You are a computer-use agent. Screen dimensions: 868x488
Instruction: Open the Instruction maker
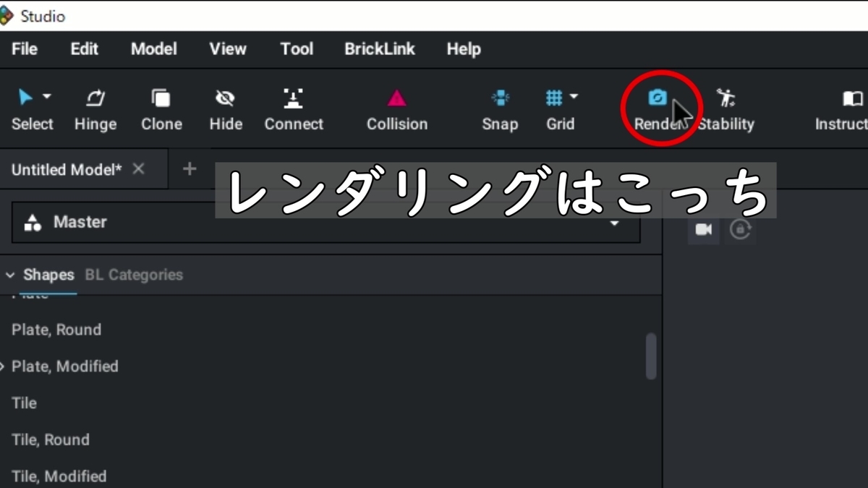pos(841,110)
